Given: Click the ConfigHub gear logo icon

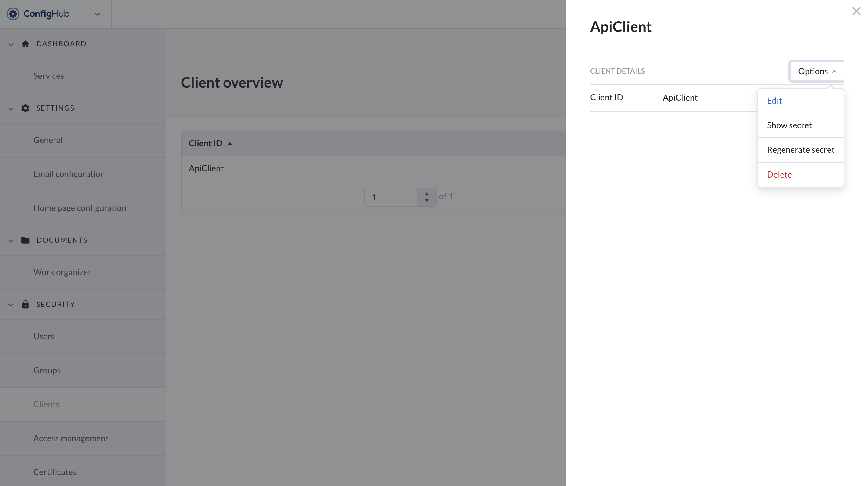Looking at the screenshot, I should click(x=13, y=14).
